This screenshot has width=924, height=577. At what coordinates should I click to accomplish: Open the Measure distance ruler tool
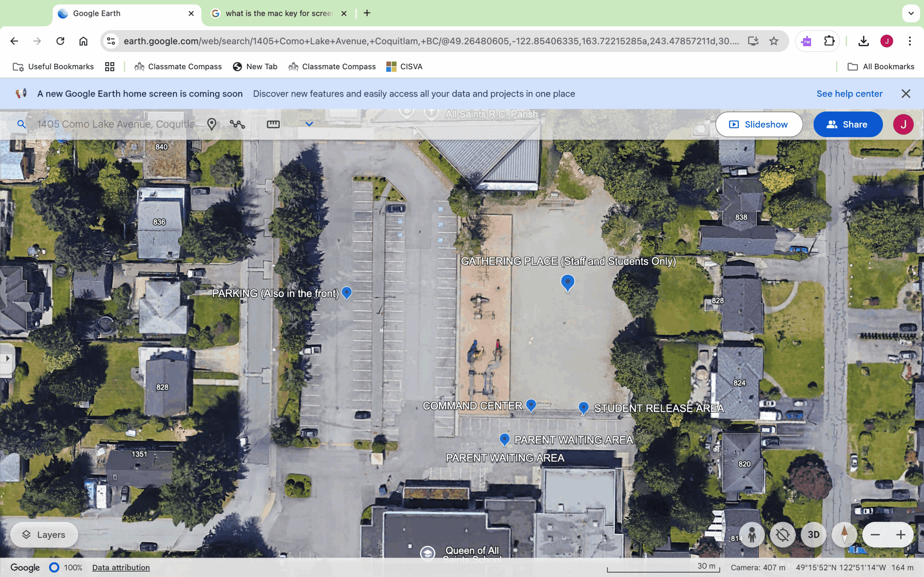click(273, 124)
